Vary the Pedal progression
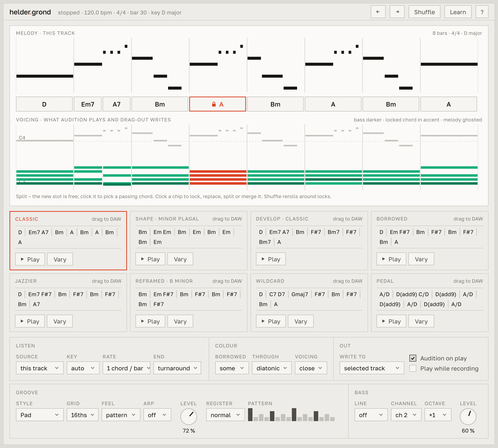The width and height of the screenshot is (498, 448). point(421,321)
